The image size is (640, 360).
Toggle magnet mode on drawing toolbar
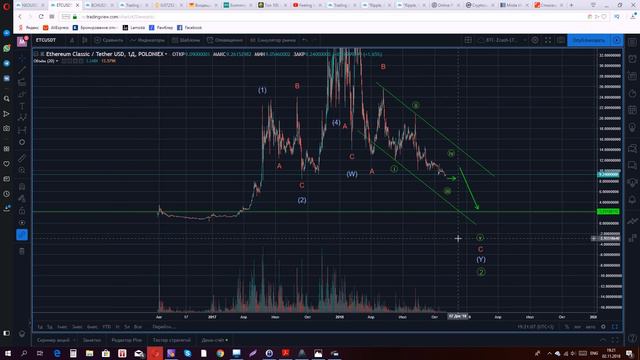tap(22, 187)
